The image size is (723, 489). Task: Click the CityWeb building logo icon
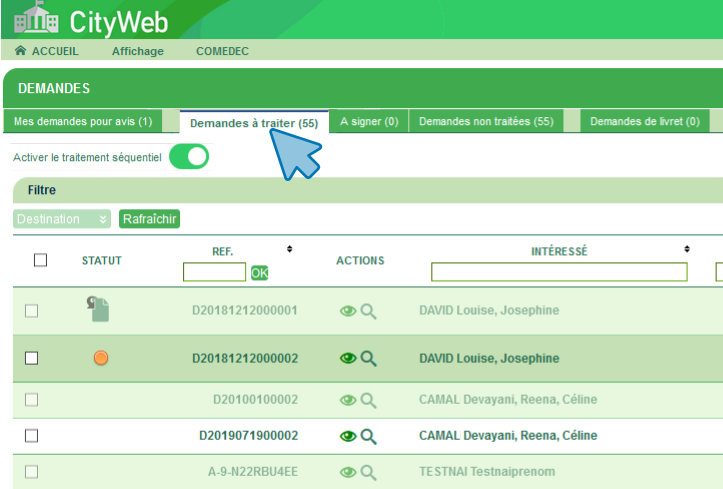[35, 19]
